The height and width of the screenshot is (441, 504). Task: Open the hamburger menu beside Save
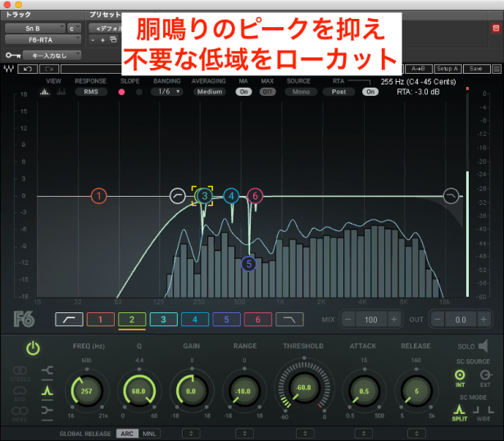(497, 69)
